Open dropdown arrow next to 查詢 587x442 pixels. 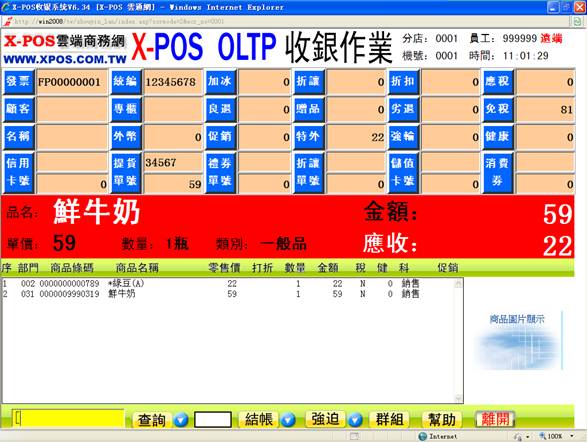tap(181, 420)
